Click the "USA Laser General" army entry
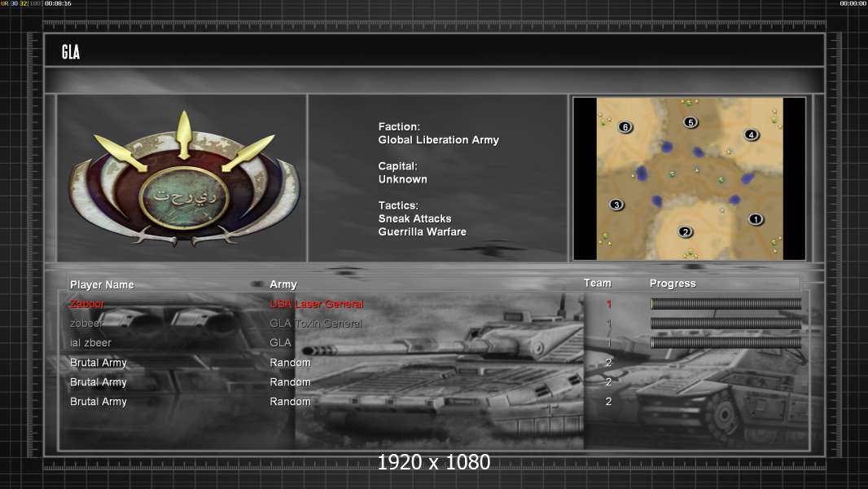 point(317,304)
